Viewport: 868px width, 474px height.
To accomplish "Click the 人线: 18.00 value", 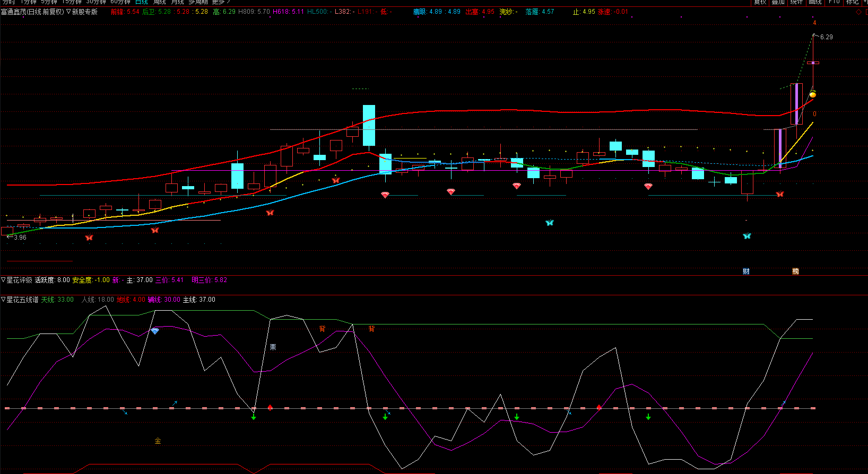I will (98, 300).
